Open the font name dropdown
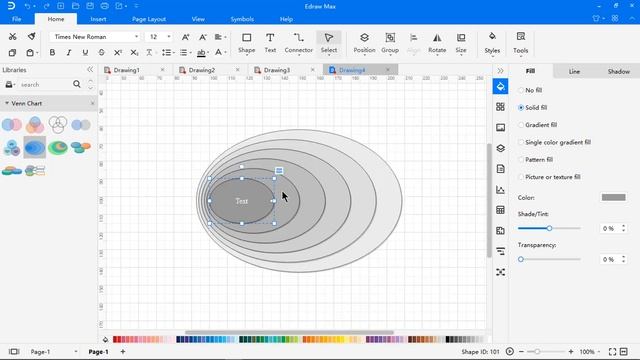The height and width of the screenshot is (360, 640). point(136,37)
